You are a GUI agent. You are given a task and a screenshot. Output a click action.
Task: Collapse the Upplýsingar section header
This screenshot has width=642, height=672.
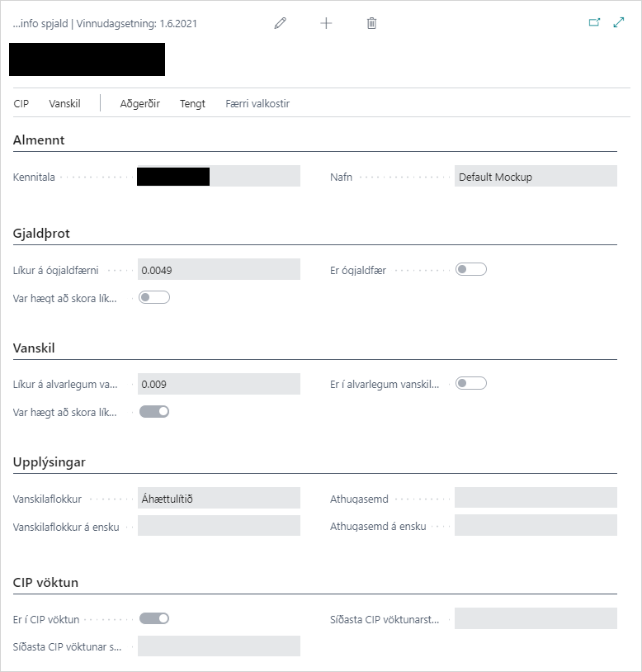(50, 461)
